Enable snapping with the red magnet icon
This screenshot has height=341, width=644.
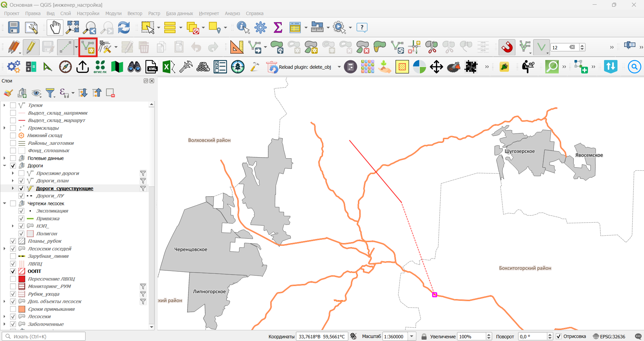[x=507, y=47]
